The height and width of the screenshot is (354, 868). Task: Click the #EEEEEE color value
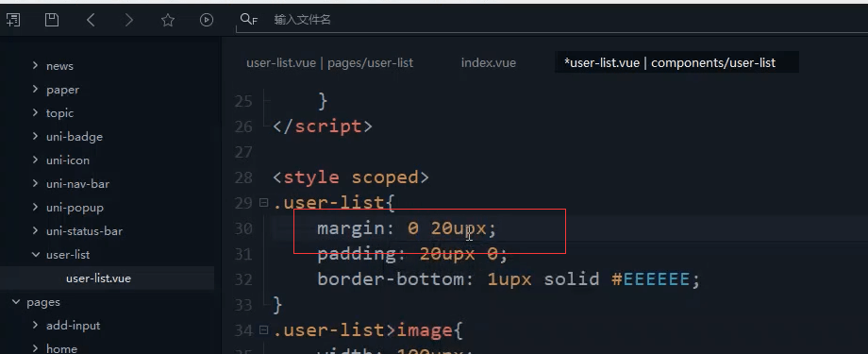point(650,278)
